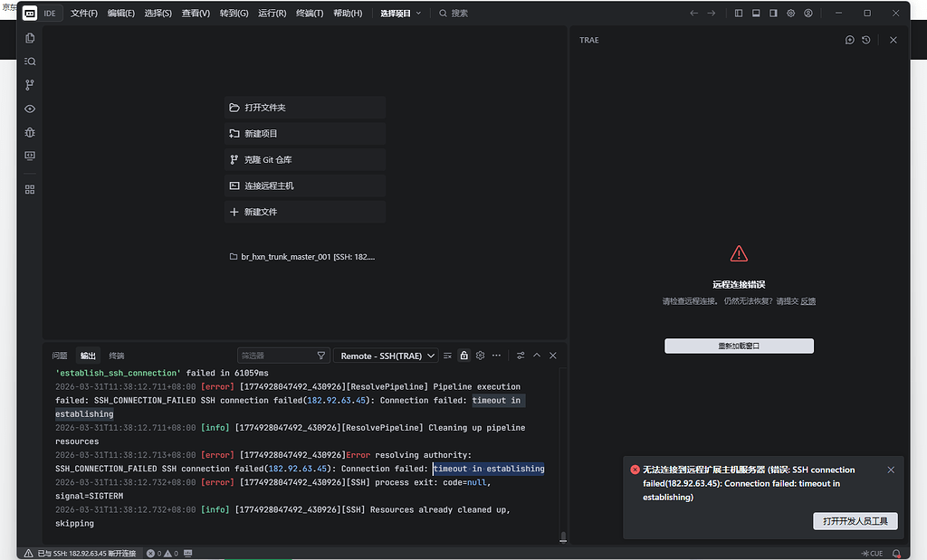
Task: Open the Remote Explorer monitor icon
Action: [30, 156]
